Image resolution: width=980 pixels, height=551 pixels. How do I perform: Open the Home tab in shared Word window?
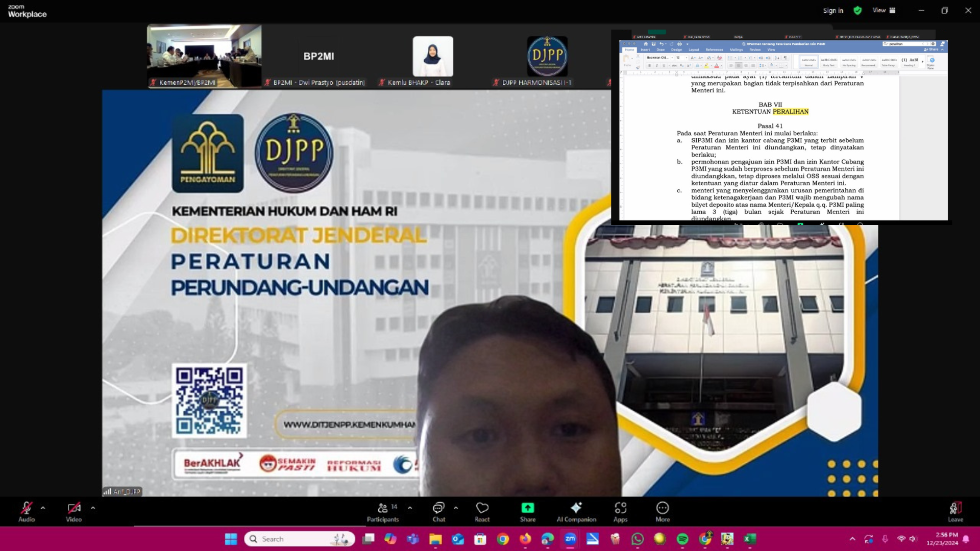629,50
